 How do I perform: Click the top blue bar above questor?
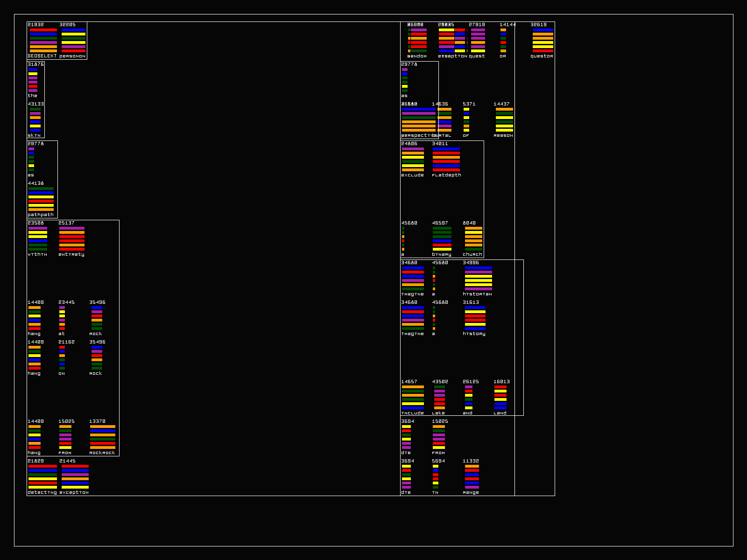coord(543,30)
